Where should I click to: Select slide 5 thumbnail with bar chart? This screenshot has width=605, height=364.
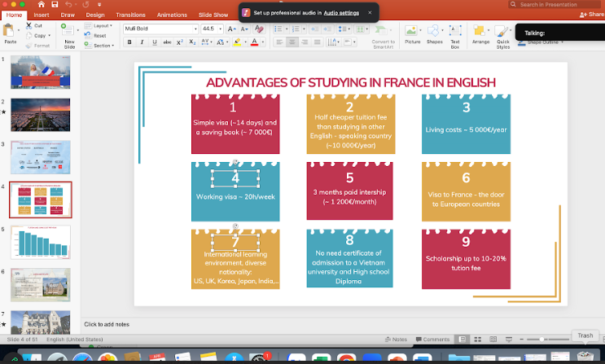tap(40, 241)
